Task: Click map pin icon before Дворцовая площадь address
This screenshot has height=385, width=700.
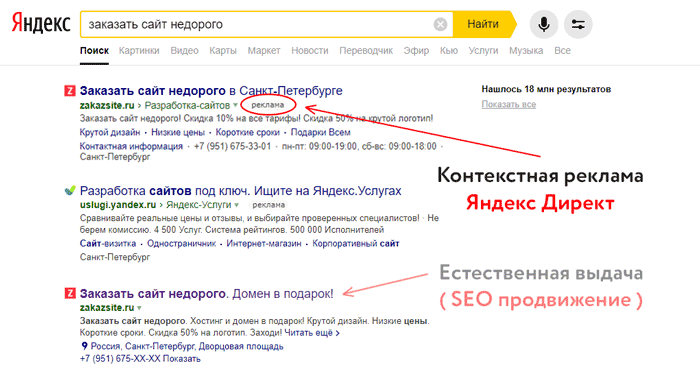Action: tap(84, 346)
